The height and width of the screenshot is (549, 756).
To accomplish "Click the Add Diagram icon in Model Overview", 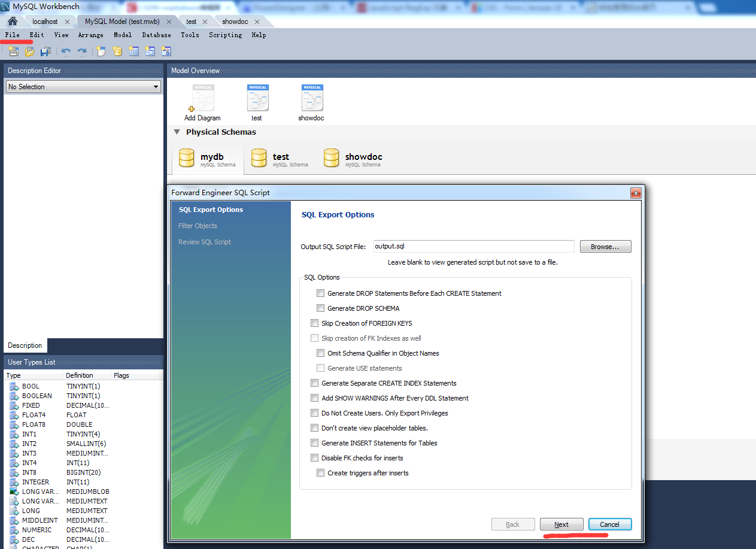I will (202, 98).
